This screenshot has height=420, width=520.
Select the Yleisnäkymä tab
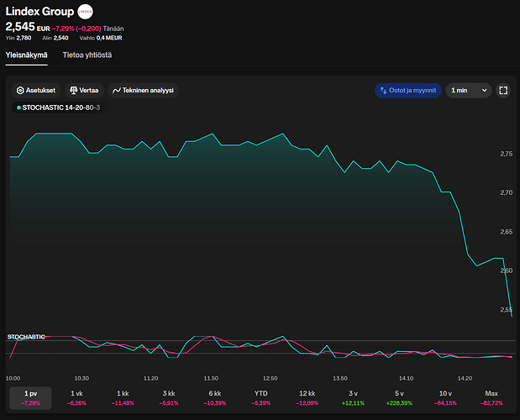point(26,55)
